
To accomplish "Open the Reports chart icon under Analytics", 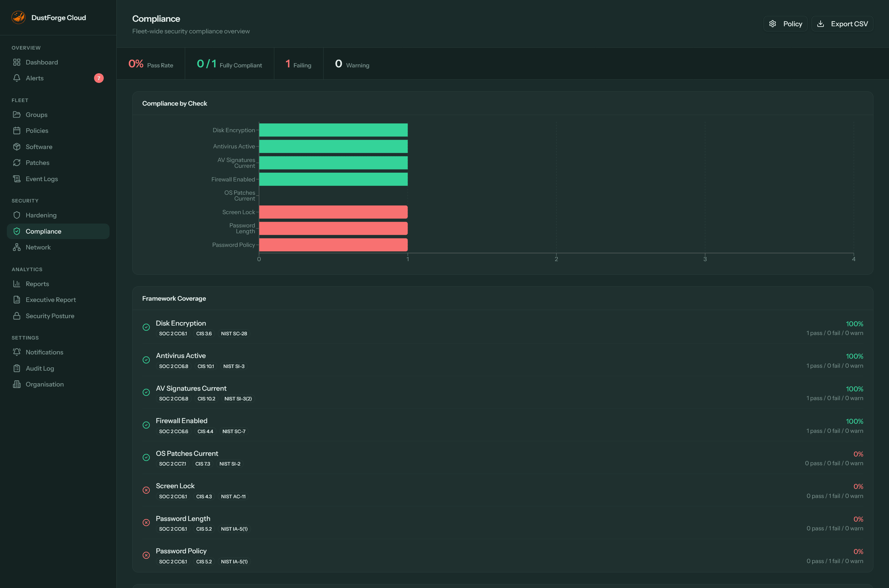I will tap(17, 283).
